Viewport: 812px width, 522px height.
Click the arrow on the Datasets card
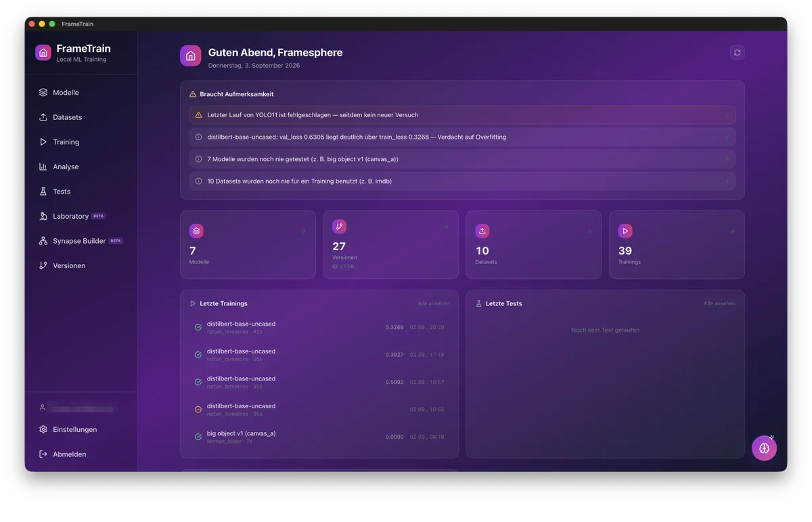pyautogui.click(x=589, y=231)
